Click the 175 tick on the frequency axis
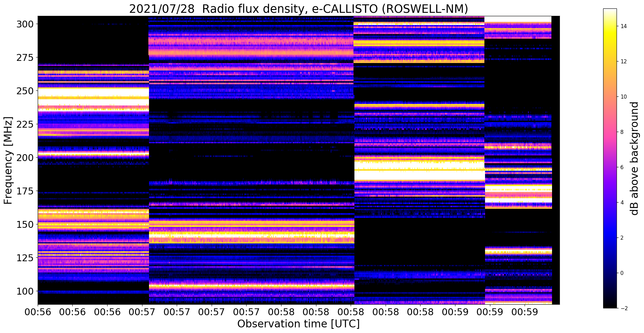 [x=25, y=191]
